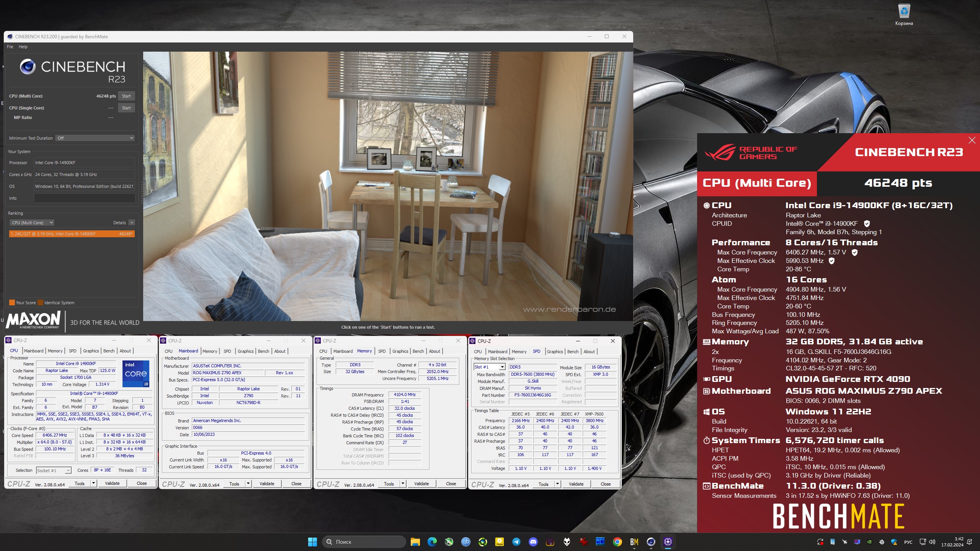Open Google Chrome from the taskbar
Screen dimensions: 980x551
tap(617, 541)
